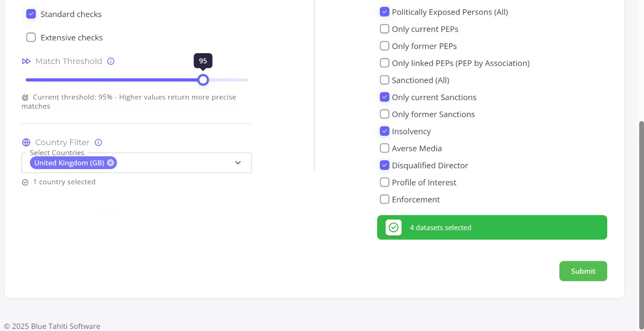Viewport: 644px width, 331px height.
Task: Submit the screening form
Action: pyautogui.click(x=583, y=271)
